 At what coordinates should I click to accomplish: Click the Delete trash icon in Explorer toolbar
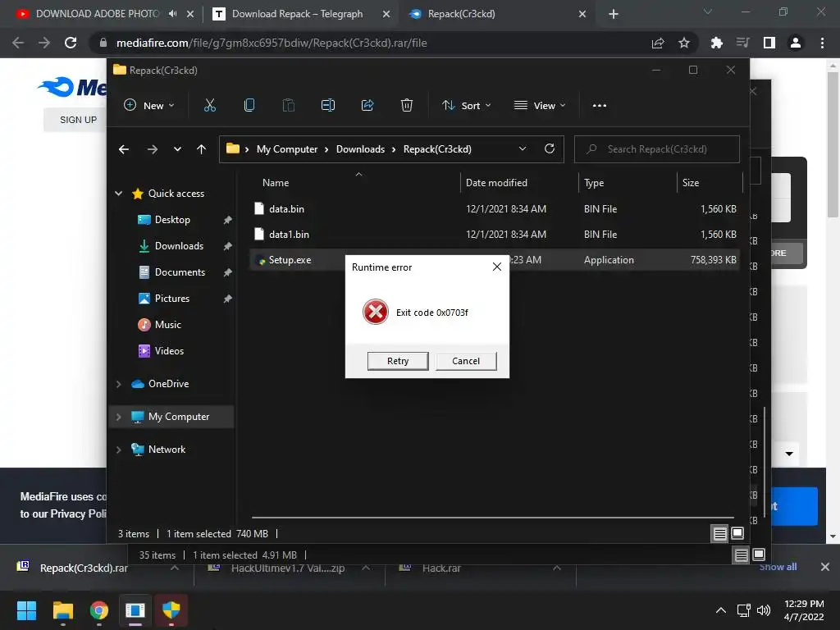coord(407,106)
